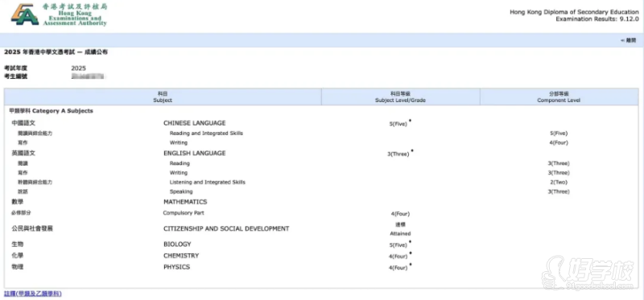This screenshot has width=644, height=300.
Task: Select the CHINESE LANGUAGE subject row
Action: click(x=321, y=123)
